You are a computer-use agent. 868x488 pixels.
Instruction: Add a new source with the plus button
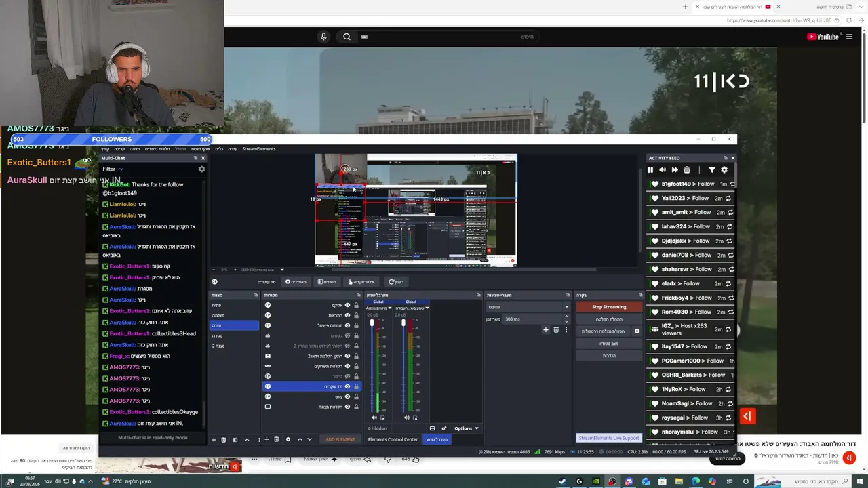click(267, 439)
